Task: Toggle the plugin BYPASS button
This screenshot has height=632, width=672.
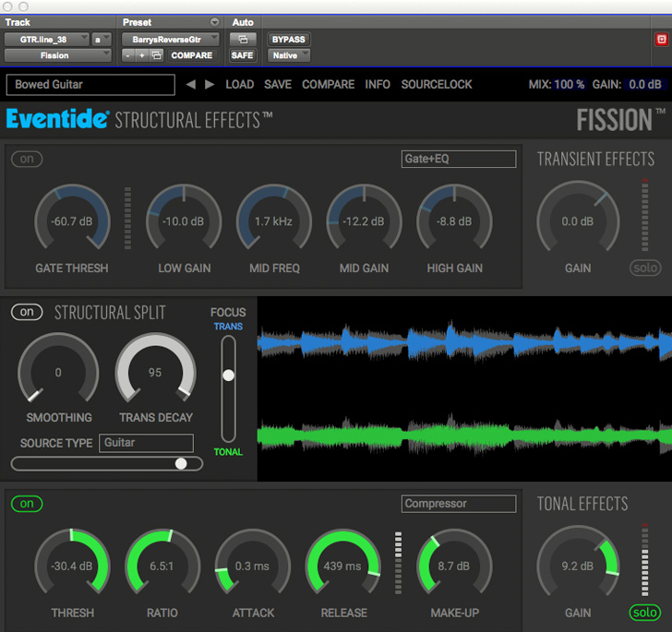Action: [288, 40]
